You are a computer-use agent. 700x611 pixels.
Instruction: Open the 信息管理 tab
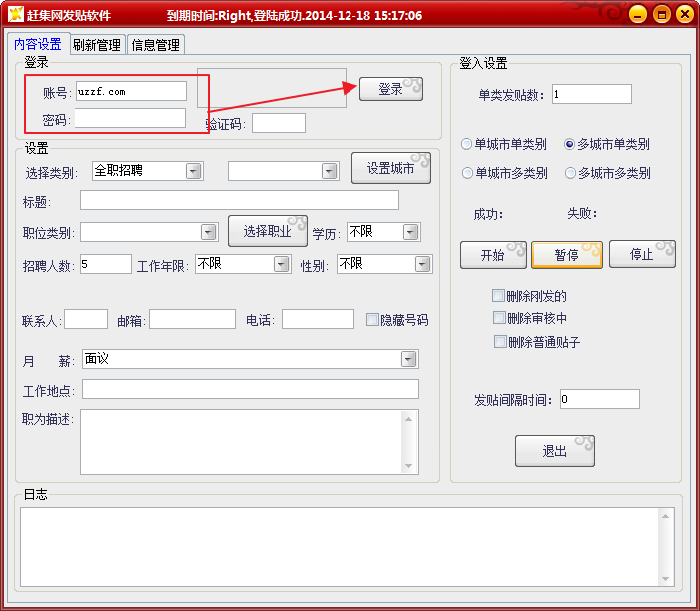tap(156, 45)
